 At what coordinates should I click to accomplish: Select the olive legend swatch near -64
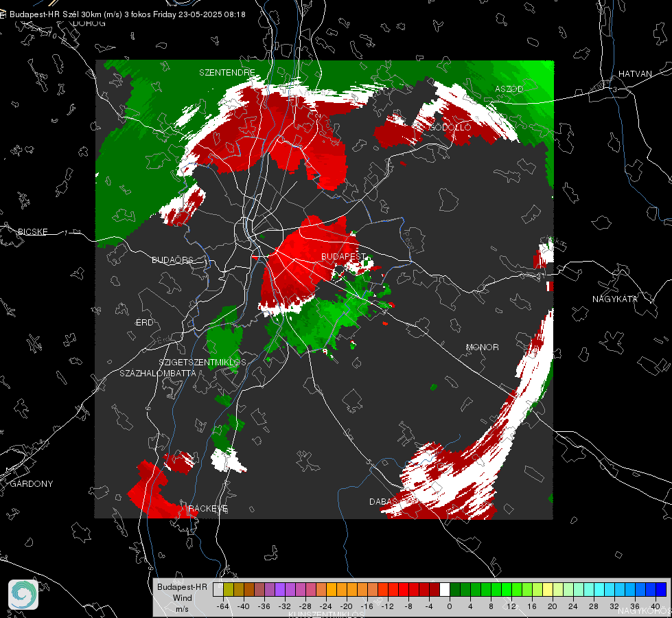(228, 589)
